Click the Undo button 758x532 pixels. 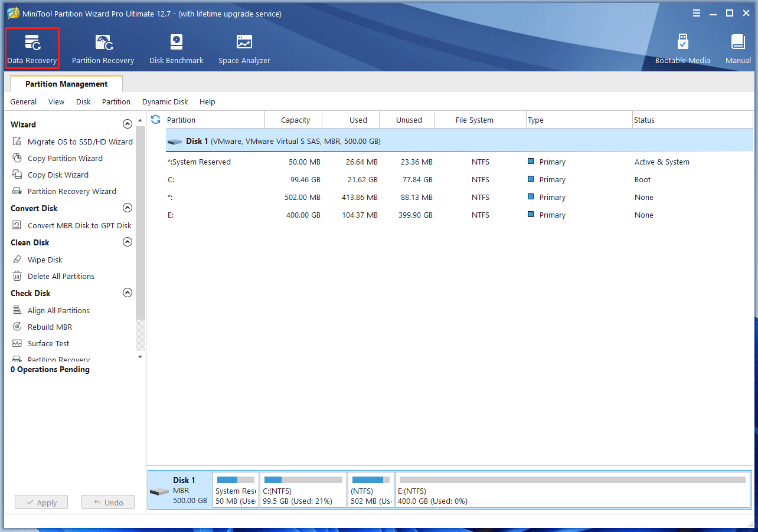coord(108,503)
